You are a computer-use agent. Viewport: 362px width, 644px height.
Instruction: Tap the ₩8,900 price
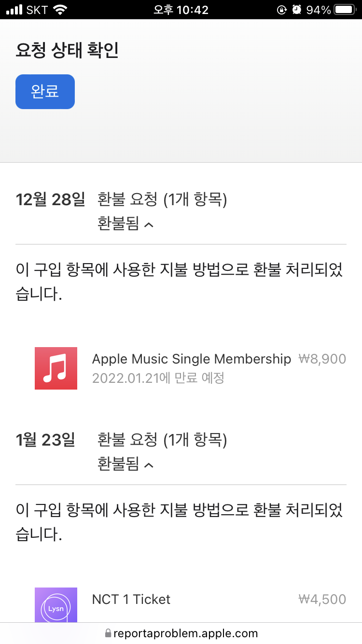(322, 359)
